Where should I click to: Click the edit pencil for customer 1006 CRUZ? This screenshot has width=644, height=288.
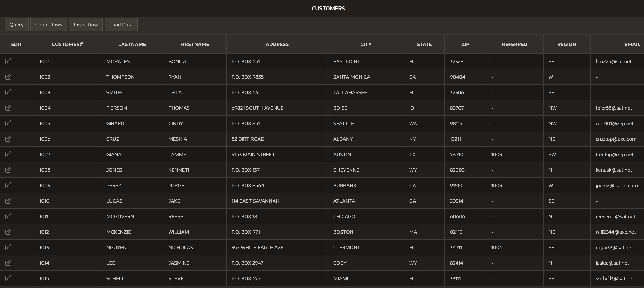click(x=8, y=139)
